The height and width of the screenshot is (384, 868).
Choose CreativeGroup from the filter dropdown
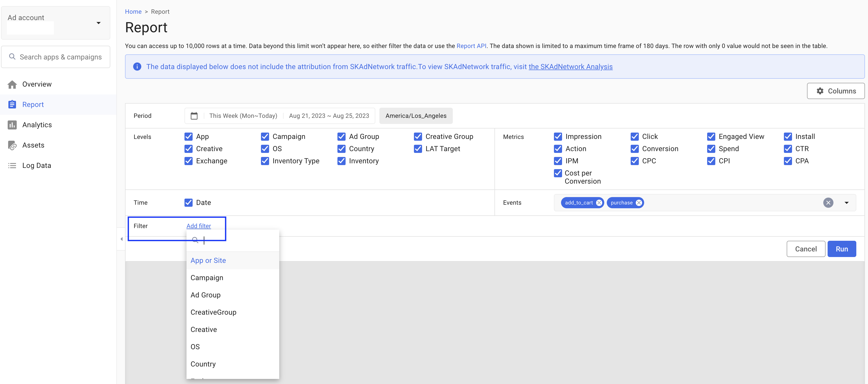(x=213, y=312)
